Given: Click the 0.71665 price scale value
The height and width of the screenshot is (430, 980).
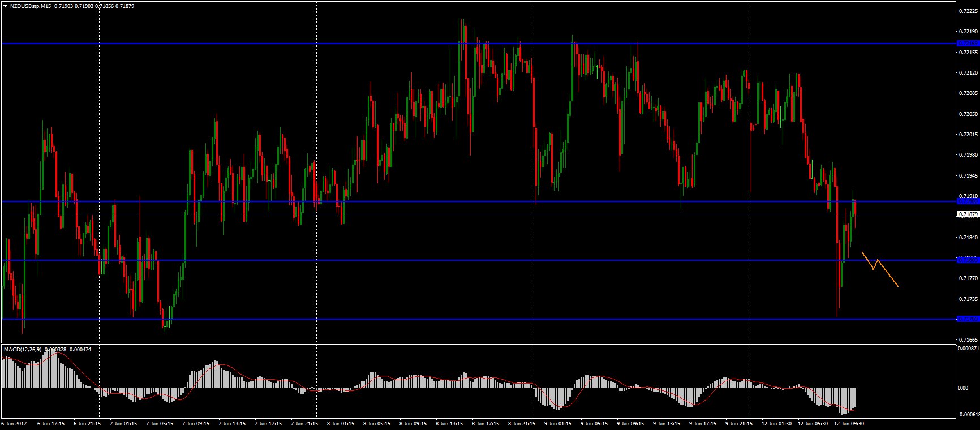Looking at the screenshot, I should (x=968, y=339).
